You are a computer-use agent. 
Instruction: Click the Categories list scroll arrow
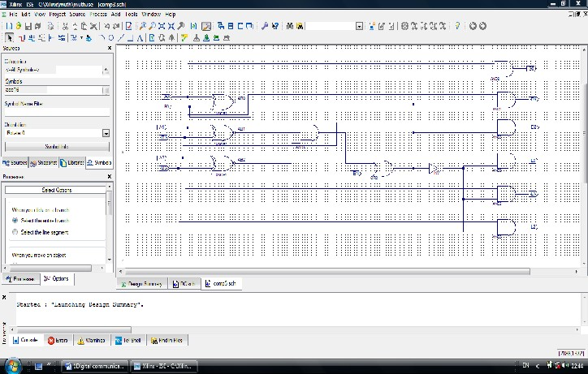(106, 70)
